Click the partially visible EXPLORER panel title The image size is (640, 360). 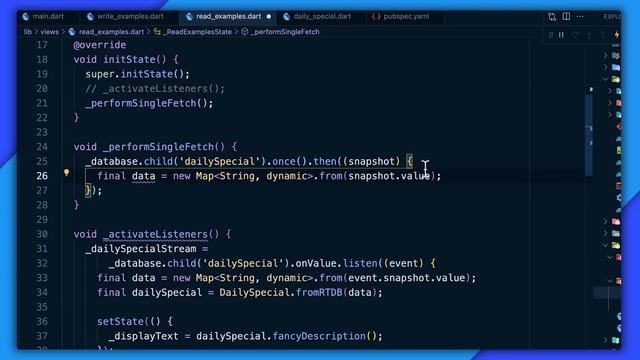click(612, 17)
